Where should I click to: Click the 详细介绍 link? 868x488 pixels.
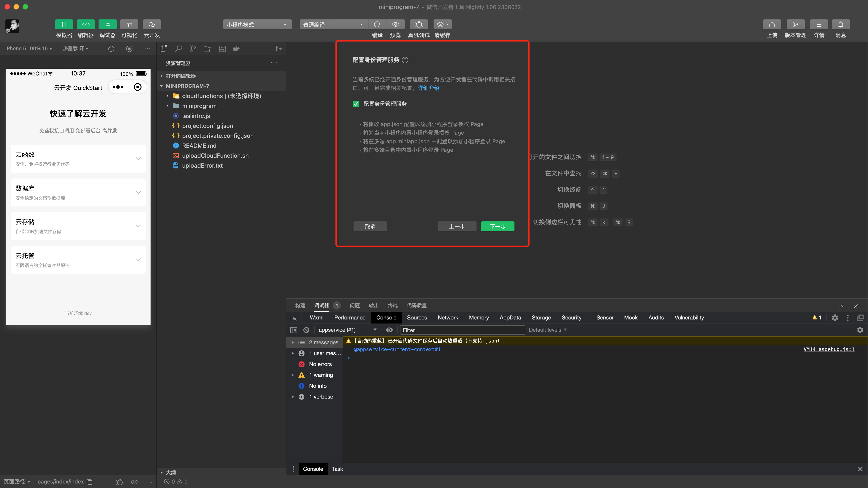coord(428,88)
